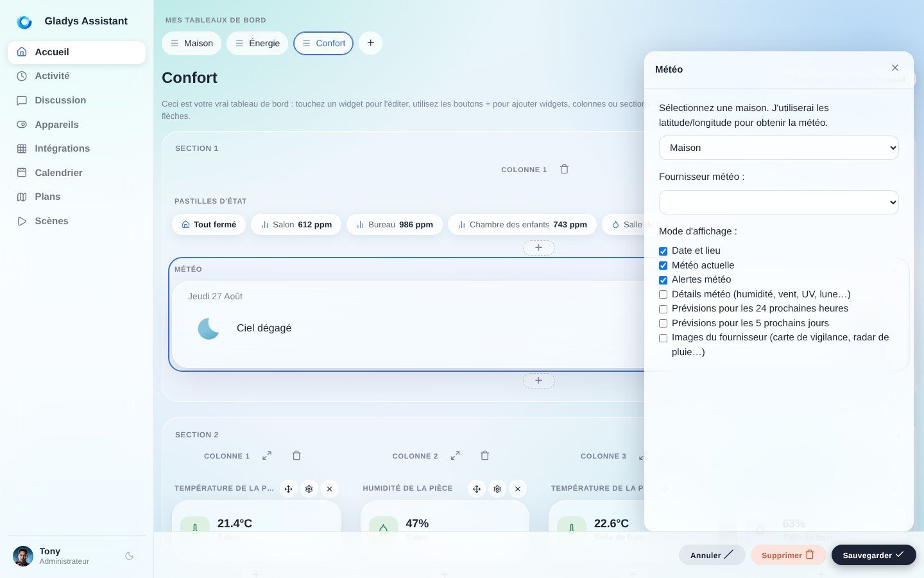Open the Fournisseur météo dropdown
924x578 pixels.
pyautogui.click(x=778, y=202)
